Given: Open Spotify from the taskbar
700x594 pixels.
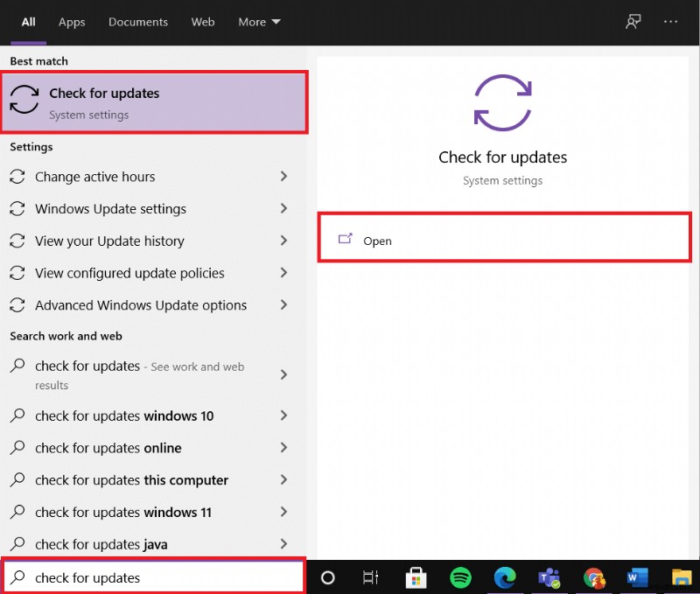Looking at the screenshot, I should click(461, 577).
